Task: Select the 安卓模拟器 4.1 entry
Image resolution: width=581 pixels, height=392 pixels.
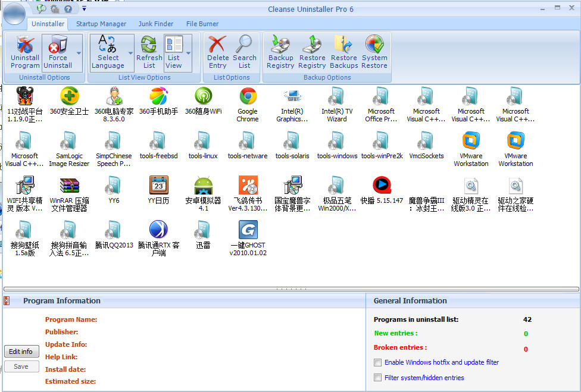Action: [x=203, y=194]
